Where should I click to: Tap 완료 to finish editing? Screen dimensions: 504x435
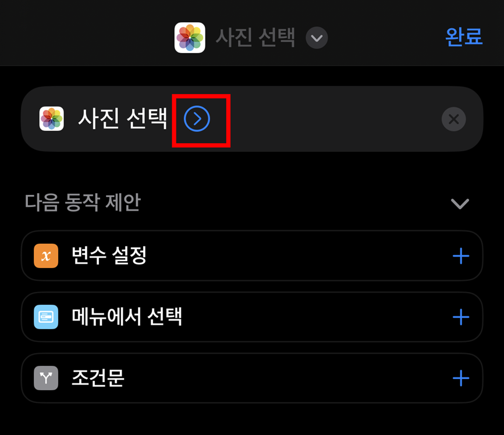[x=464, y=37]
